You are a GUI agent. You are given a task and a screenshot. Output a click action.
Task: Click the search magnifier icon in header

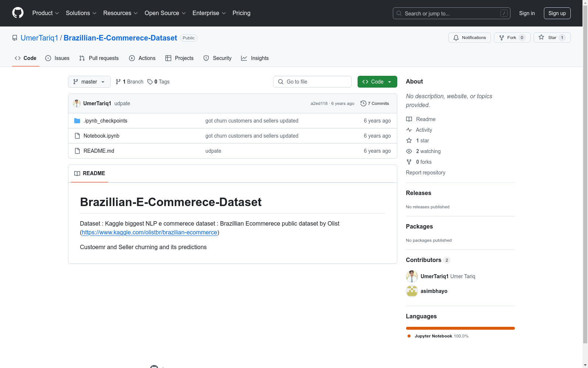pyautogui.click(x=399, y=13)
